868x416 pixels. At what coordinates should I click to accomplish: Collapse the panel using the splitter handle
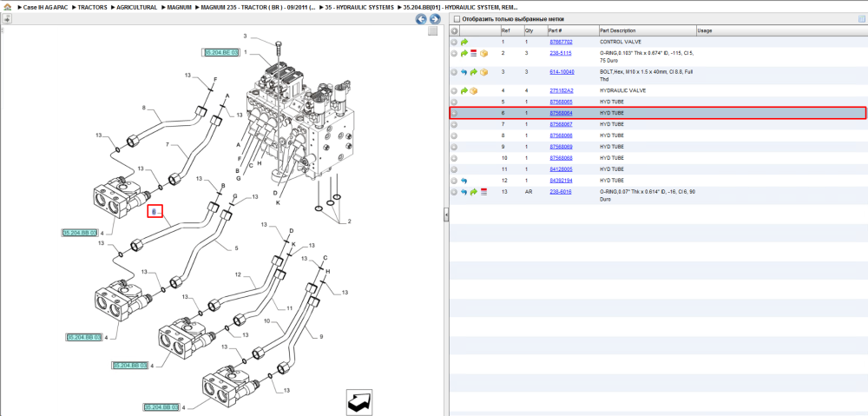(x=446, y=215)
